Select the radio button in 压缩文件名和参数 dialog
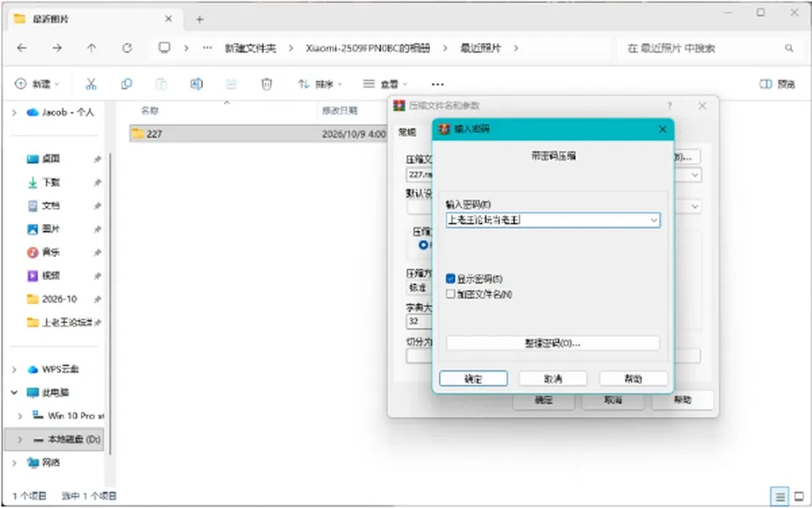Screen dimensions: 812x508 [x=423, y=244]
